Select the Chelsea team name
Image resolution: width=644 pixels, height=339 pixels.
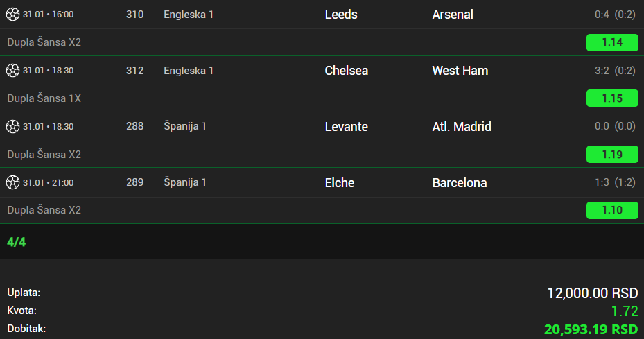tap(347, 71)
